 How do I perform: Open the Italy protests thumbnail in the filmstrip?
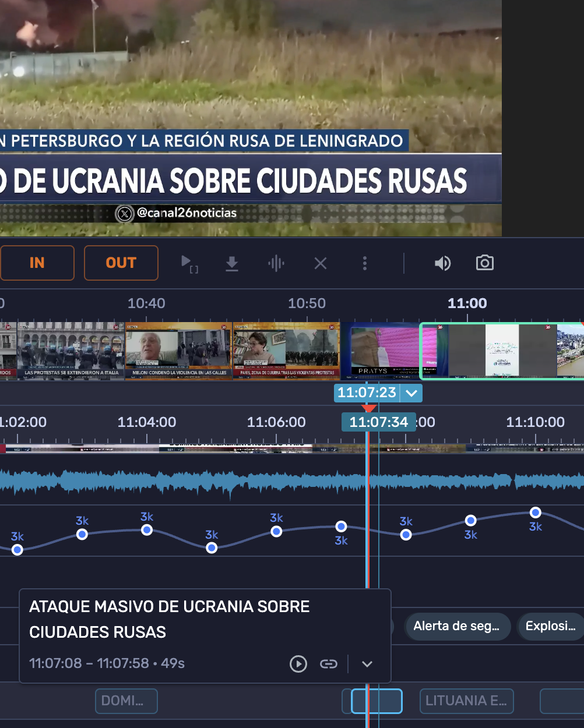71,351
